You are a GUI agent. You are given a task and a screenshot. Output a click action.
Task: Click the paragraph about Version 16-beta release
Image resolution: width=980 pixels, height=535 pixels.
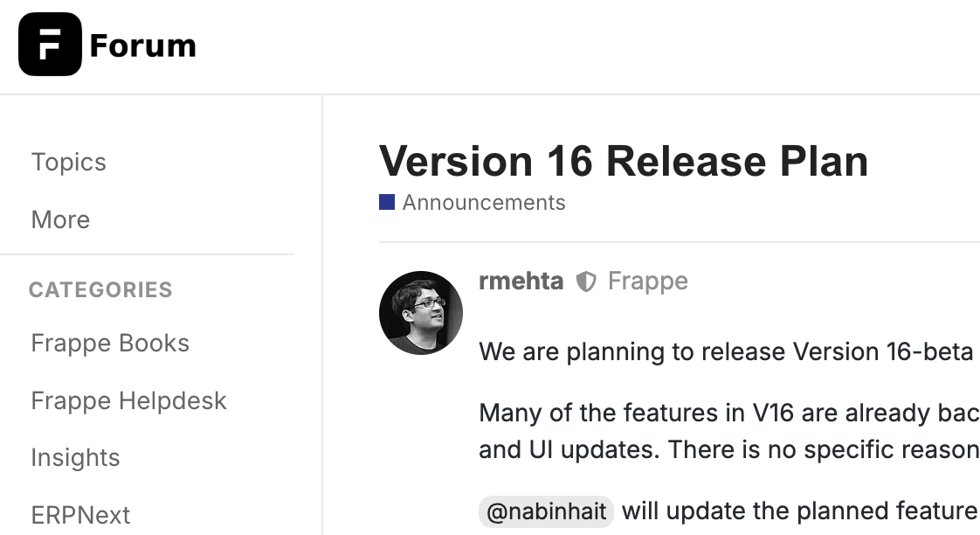point(725,351)
